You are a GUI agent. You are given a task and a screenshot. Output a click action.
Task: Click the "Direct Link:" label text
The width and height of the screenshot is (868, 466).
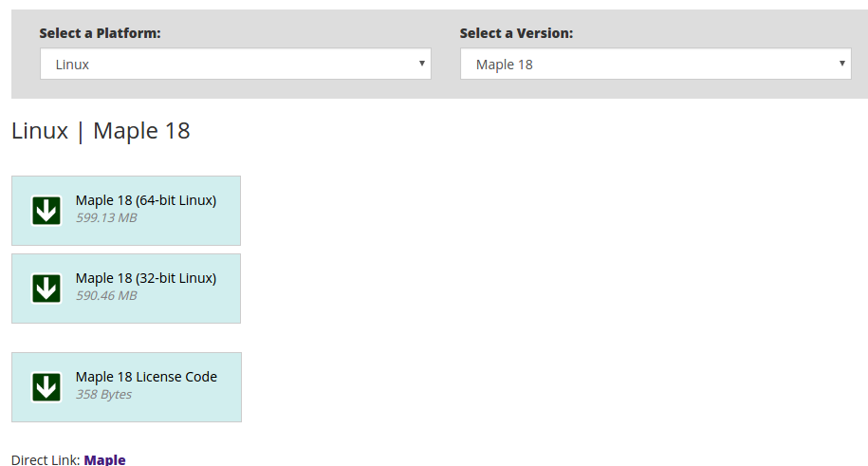point(46,460)
